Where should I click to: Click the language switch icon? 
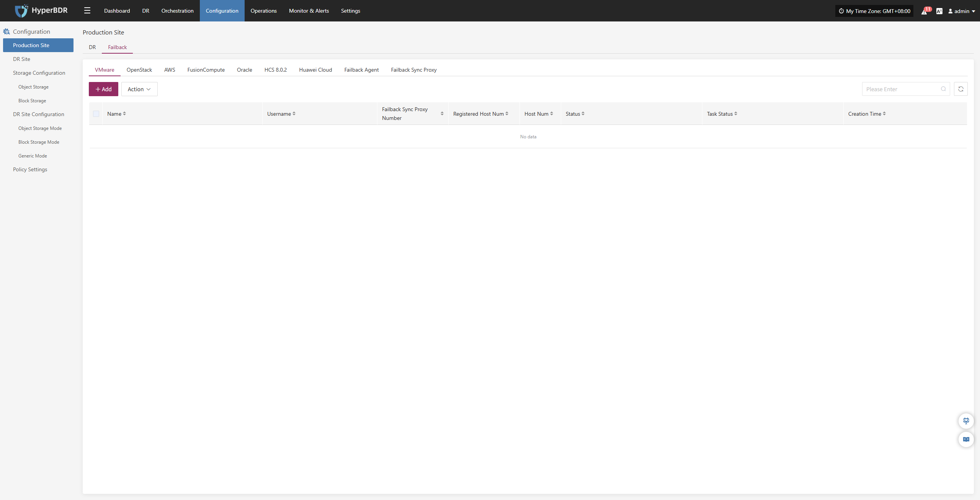(939, 11)
